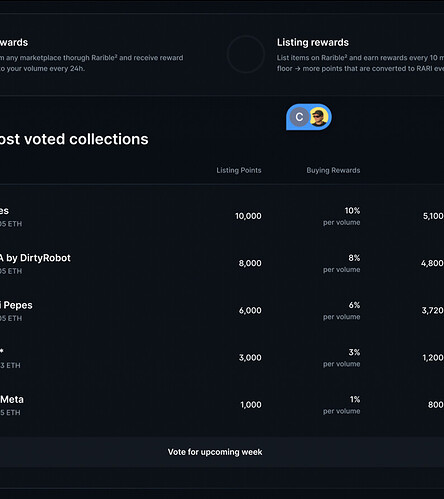This screenshot has height=499, width=444.
Task: Click the avatar with sunglasses
Action: pos(318,117)
